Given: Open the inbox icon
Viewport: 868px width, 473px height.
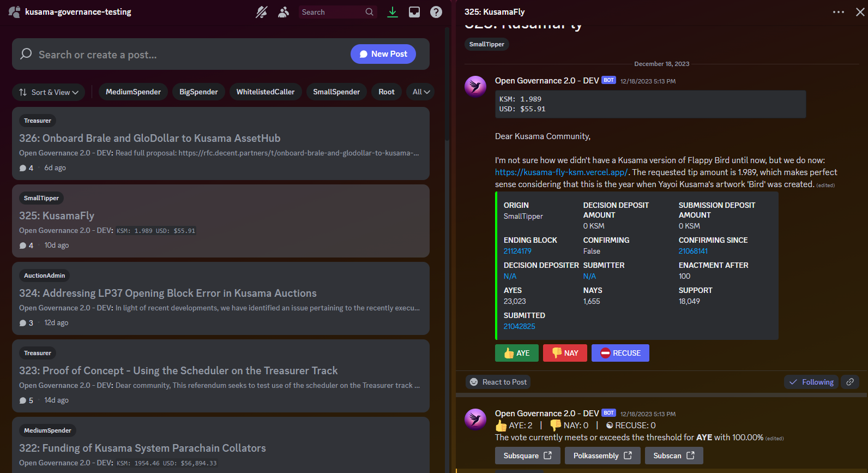Looking at the screenshot, I should pos(414,12).
